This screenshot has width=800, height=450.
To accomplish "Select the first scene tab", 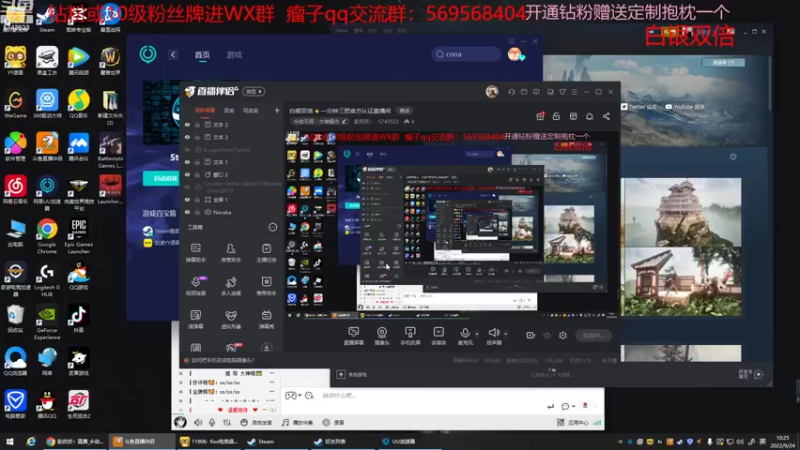I will [x=205, y=110].
